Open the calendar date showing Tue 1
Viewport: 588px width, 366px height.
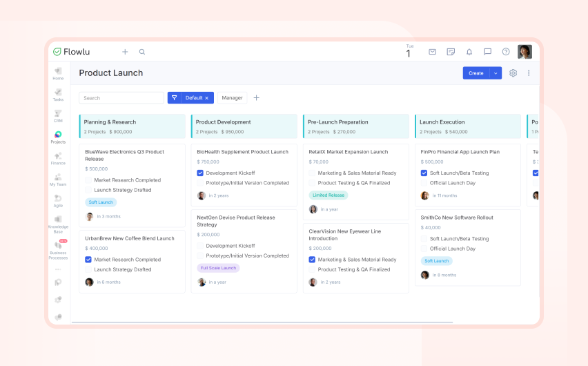tap(409, 51)
